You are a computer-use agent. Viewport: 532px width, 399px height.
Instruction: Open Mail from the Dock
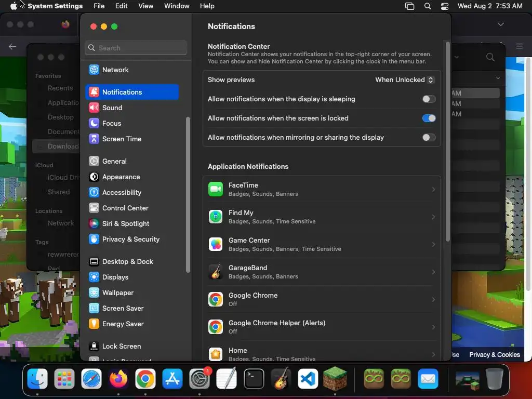pos(428,379)
